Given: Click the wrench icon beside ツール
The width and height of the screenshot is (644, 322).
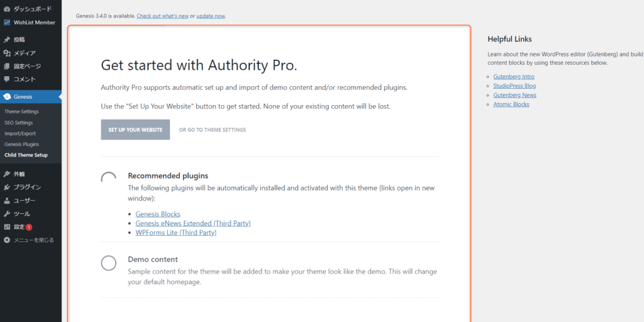Looking at the screenshot, I should [6, 214].
